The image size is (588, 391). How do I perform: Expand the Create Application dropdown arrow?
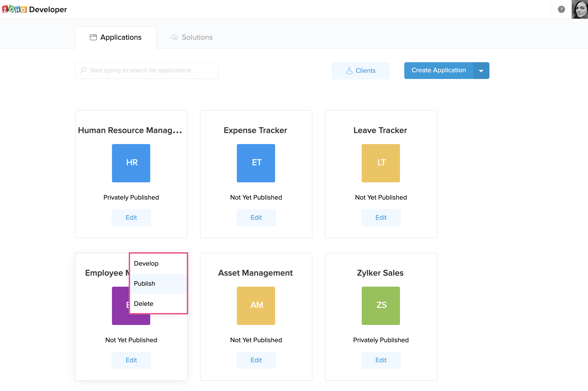pos(481,70)
